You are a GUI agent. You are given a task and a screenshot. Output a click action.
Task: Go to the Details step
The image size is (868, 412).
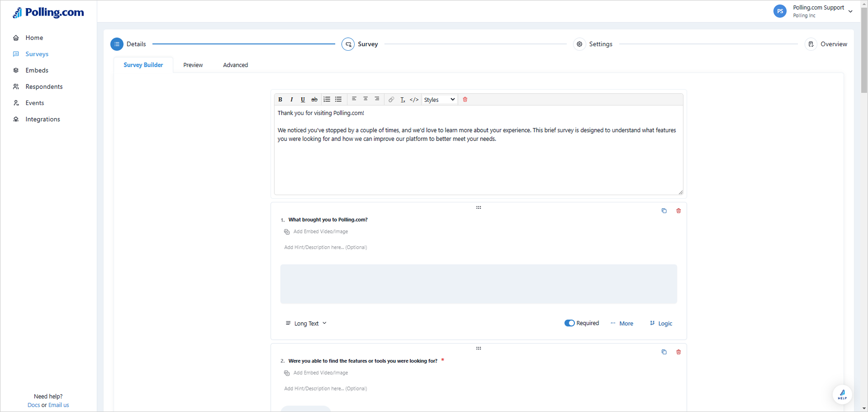point(129,44)
